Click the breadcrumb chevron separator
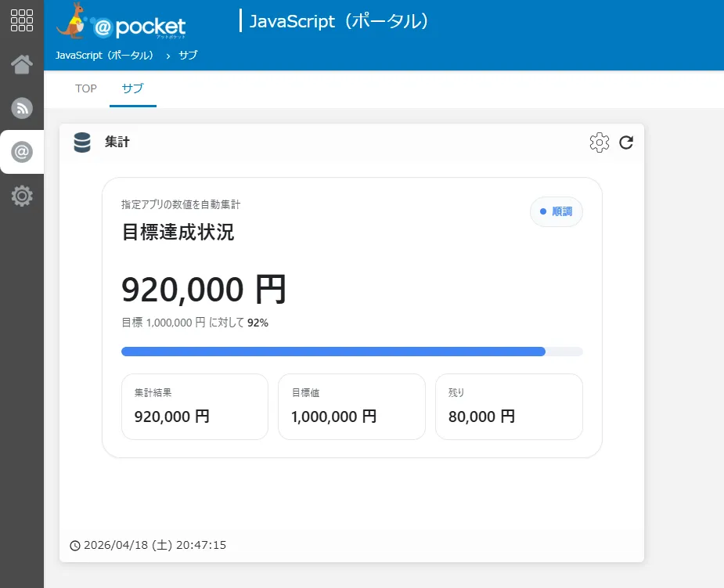The width and height of the screenshot is (724, 588). [168, 56]
